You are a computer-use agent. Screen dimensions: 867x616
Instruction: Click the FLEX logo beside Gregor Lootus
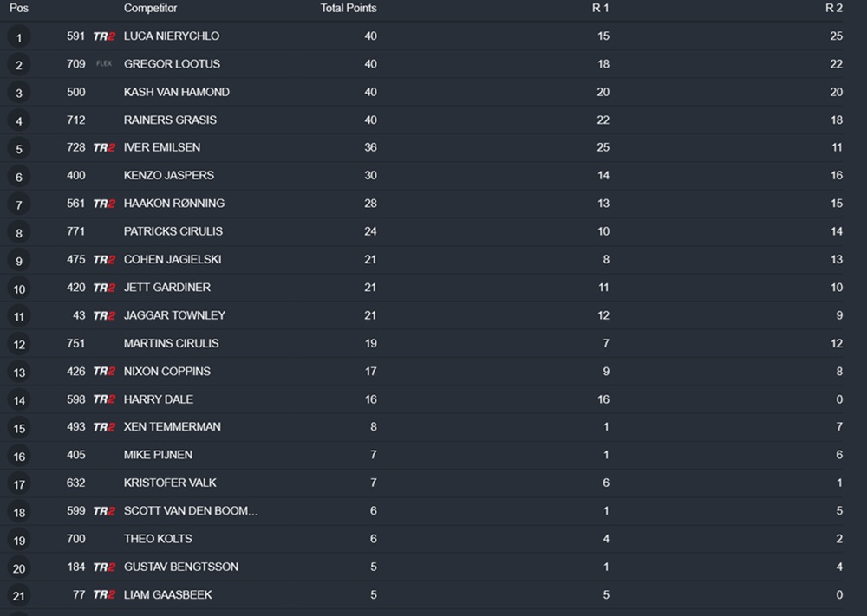[x=104, y=64]
